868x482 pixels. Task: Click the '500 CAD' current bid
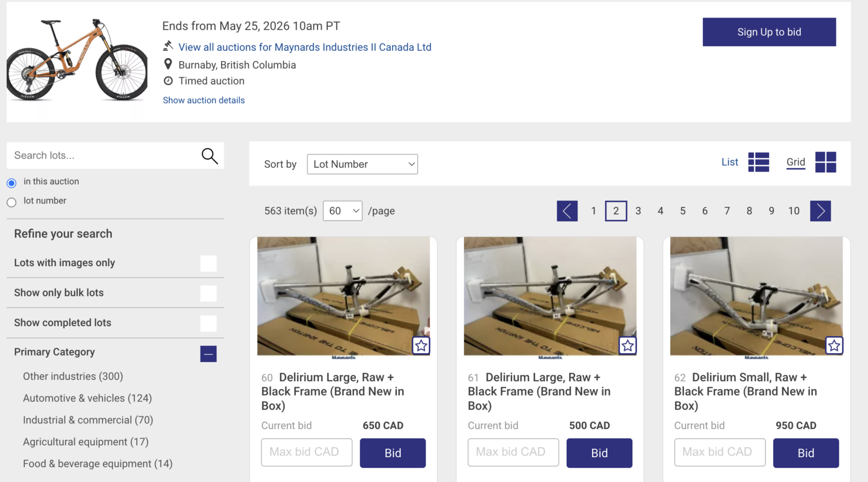coord(589,425)
